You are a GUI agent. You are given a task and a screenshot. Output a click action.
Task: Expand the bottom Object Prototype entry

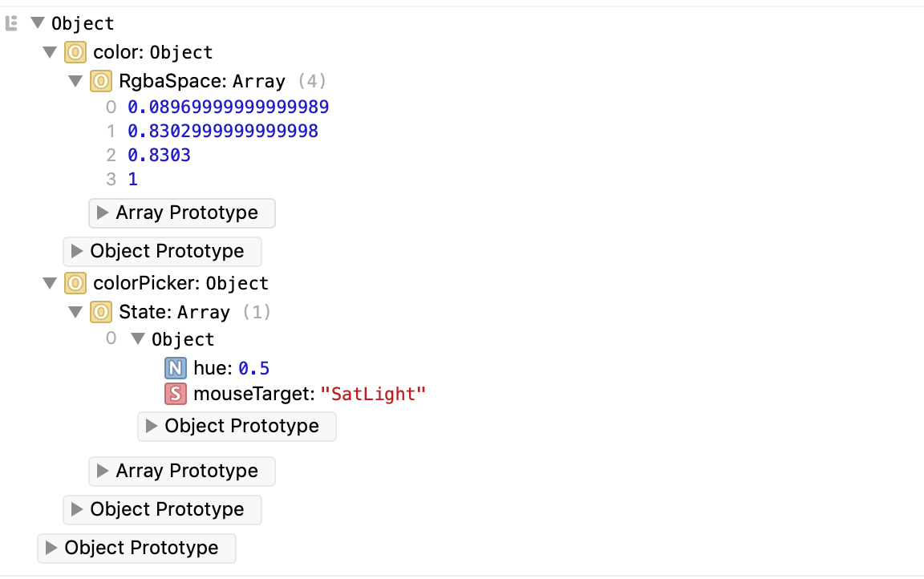pos(136,548)
